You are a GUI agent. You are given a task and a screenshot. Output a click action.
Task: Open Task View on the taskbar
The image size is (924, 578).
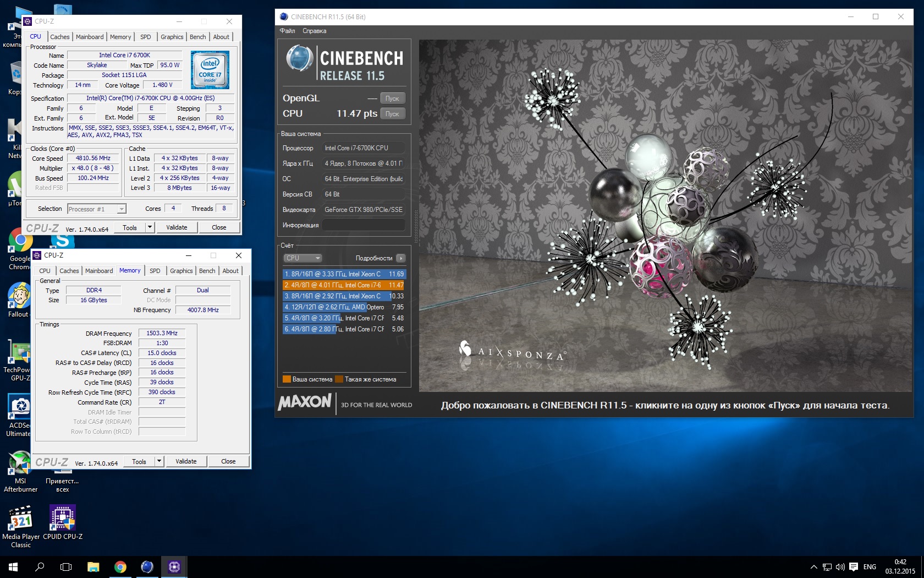pyautogui.click(x=66, y=566)
